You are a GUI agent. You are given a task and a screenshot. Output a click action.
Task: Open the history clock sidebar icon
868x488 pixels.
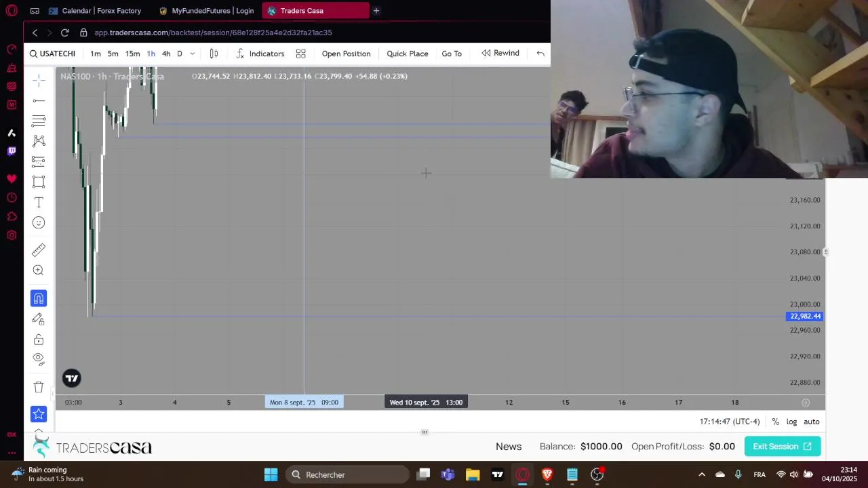(12, 198)
